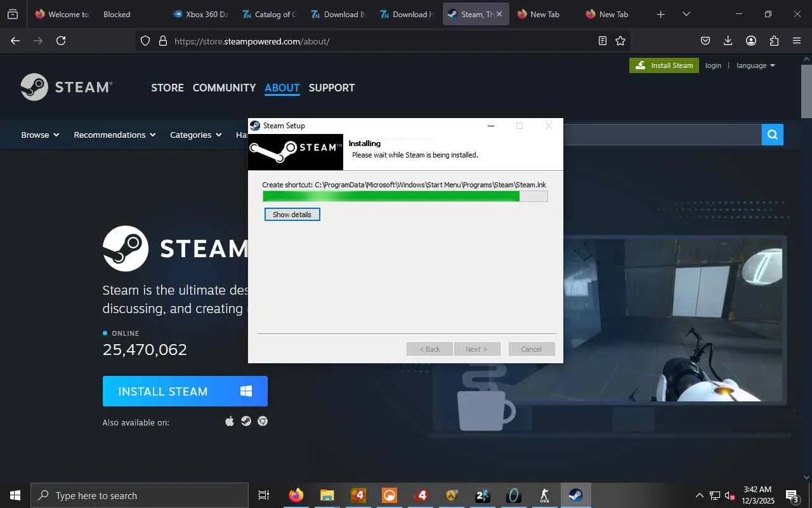Go back to the previous page
The height and width of the screenshot is (508, 812).
point(15,41)
